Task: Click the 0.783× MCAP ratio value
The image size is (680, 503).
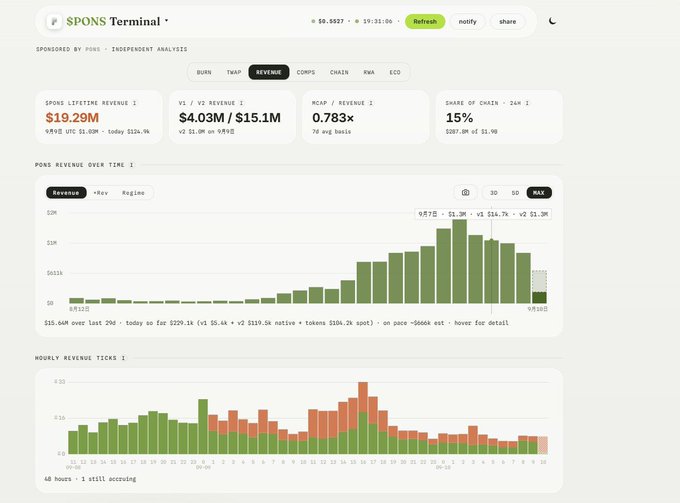Action: click(333, 118)
